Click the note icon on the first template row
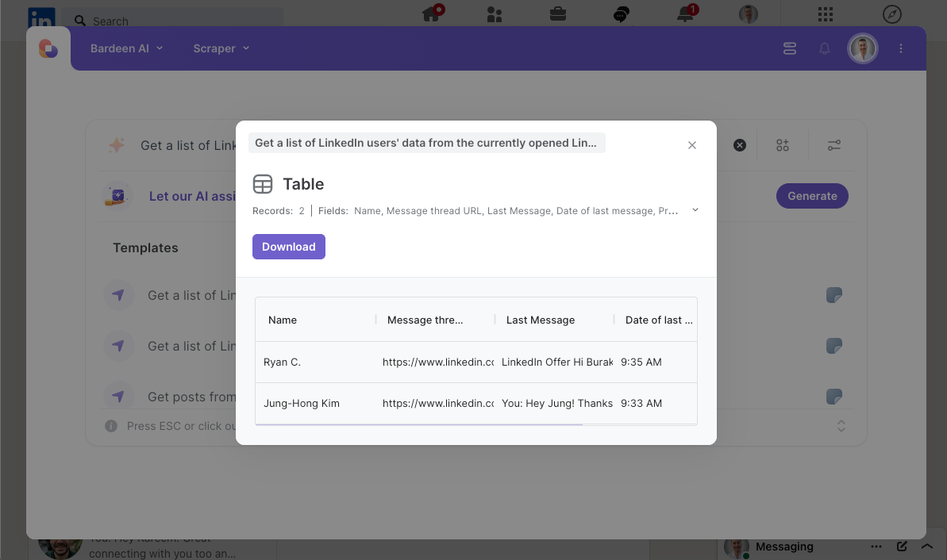The width and height of the screenshot is (947, 560). pyautogui.click(x=834, y=295)
